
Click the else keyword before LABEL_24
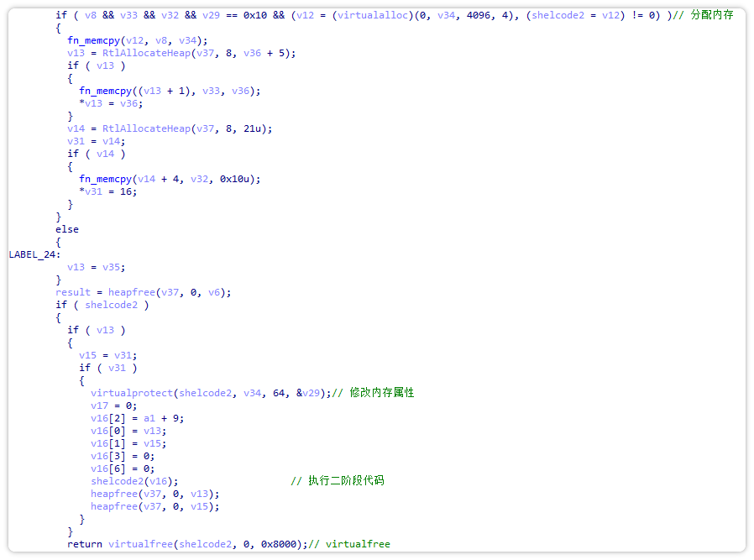66,228
